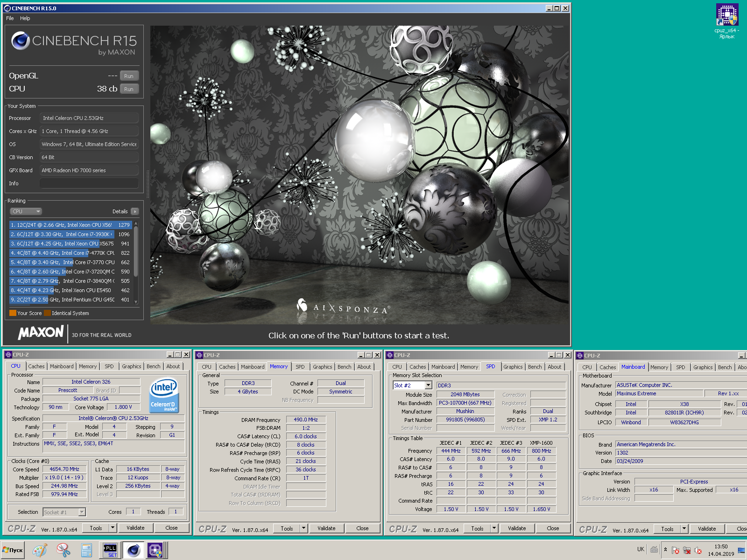Click the Processor field Intel Celeron 2.53GHz
This screenshot has height=560, width=747.
click(89, 118)
